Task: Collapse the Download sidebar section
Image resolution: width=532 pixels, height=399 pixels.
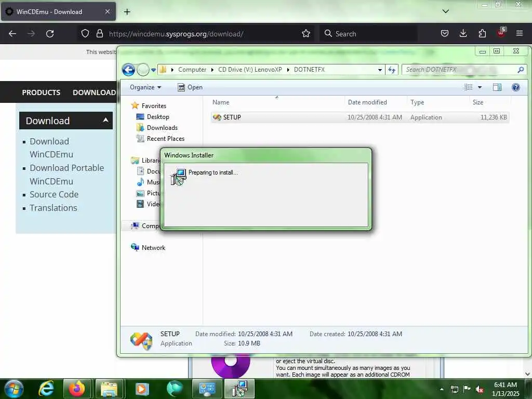Action: pos(66,121)
